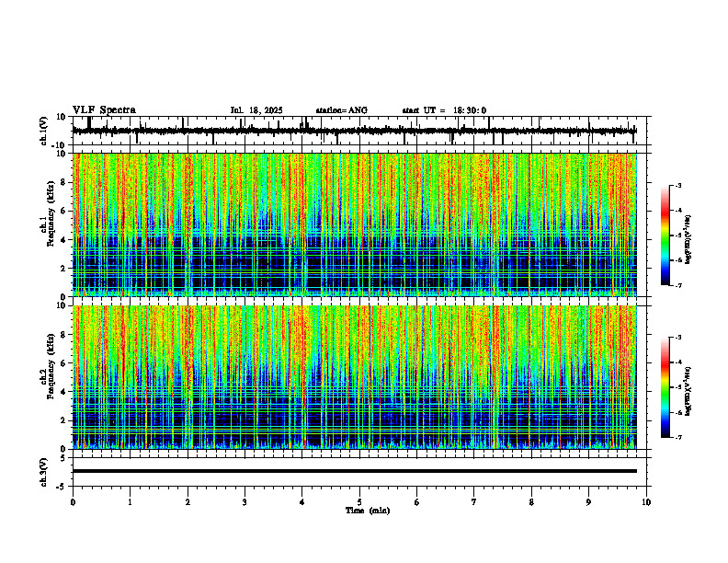This screenshot has width=728, height=563.
Task: Click the ch.1 color scale label "log(PSD) (V²/Hz)"
Action: [x=689, y=239]
